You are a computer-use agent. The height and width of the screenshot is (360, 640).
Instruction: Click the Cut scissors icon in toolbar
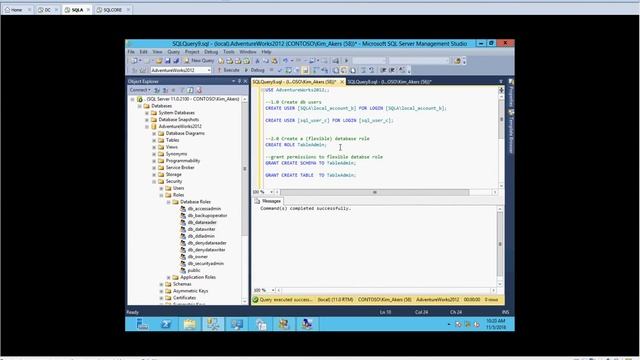click(257, 61)
